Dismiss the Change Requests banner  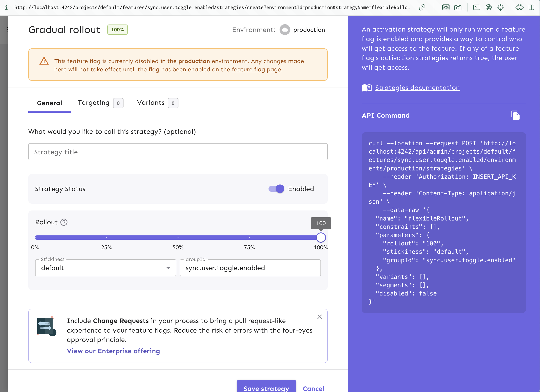click(x=320, y=317)
